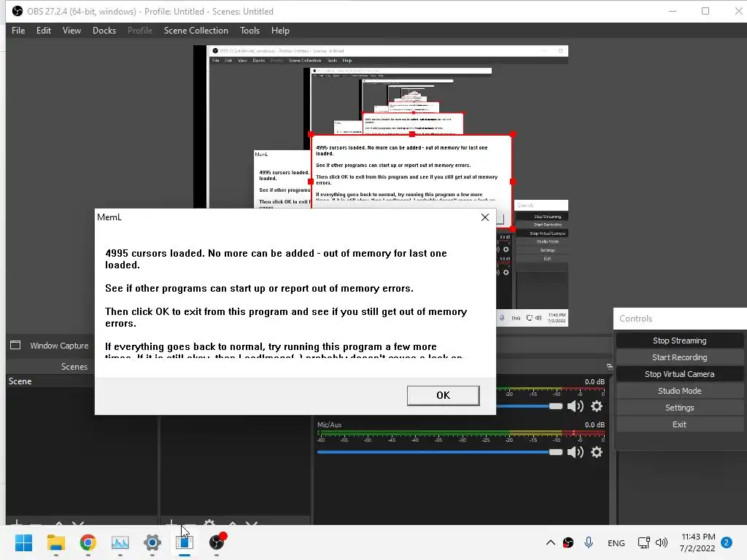Click top-middle red handle of selected source

tap(412, 134)
